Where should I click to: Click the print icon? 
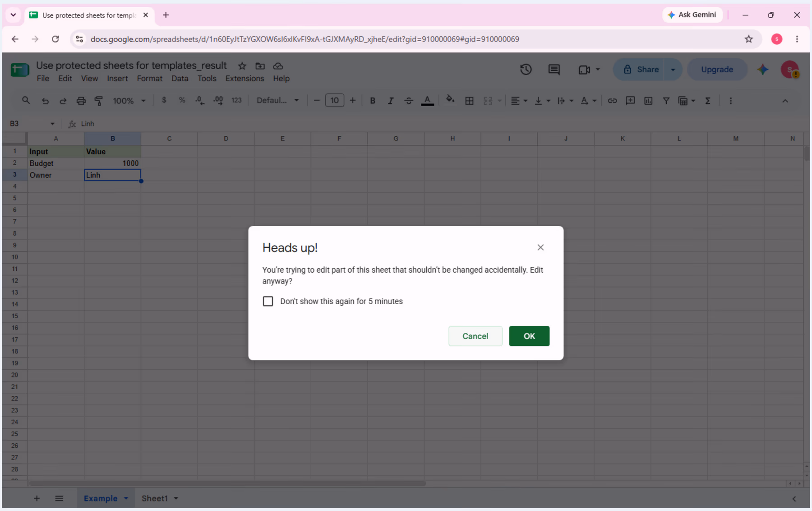point(81,101)
